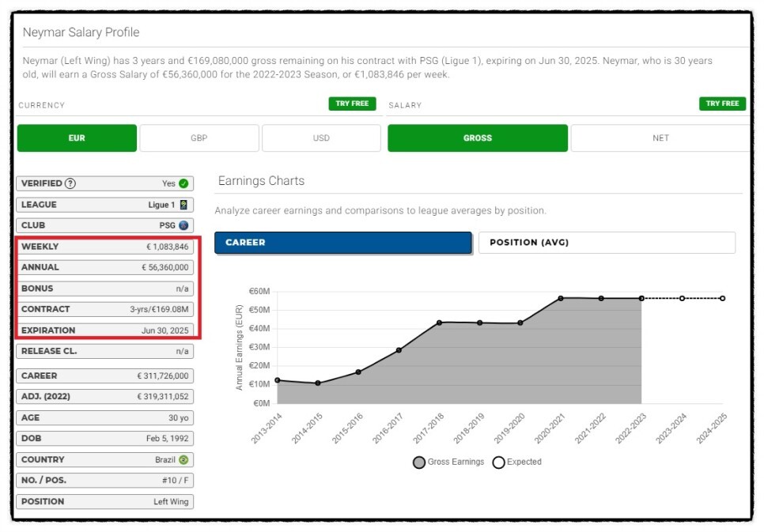Click the BONUS n/a row
764x532 pixels.
[104, 289]
